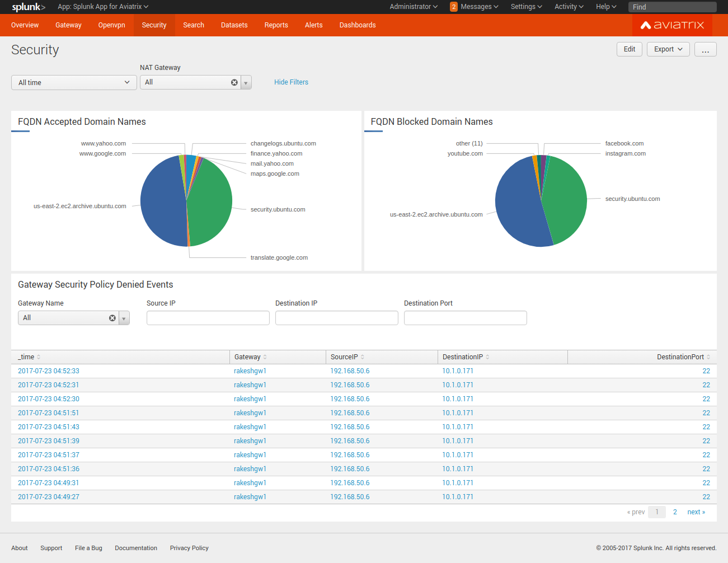Click the security.ubuntu.com label in Blocked chart
This screenshot has width=728, height=563.
click(x=632, y=199)
